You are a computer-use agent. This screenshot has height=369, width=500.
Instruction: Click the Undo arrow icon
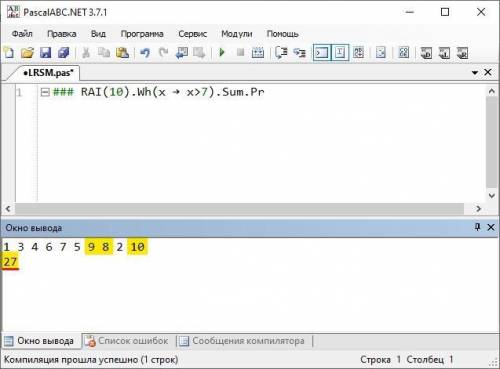(145, 53)
